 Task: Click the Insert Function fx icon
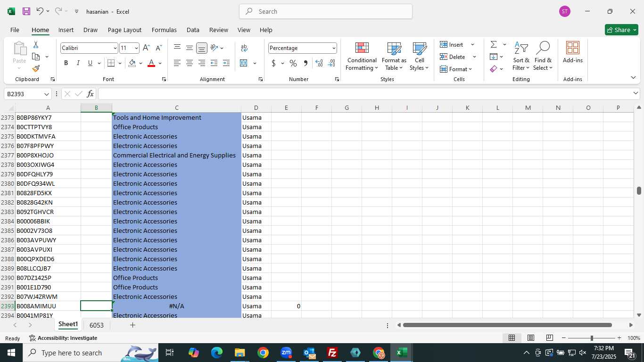coord(91,94)
